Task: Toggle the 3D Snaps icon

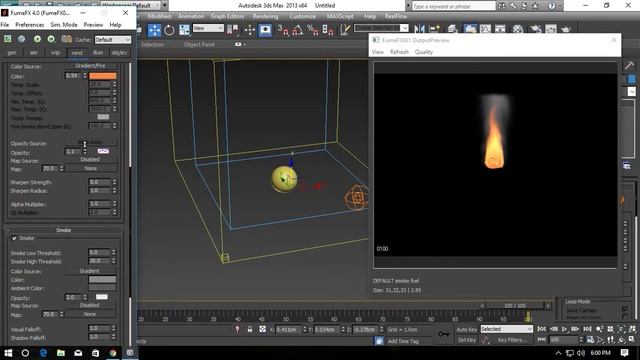Action: click(282, 30)
